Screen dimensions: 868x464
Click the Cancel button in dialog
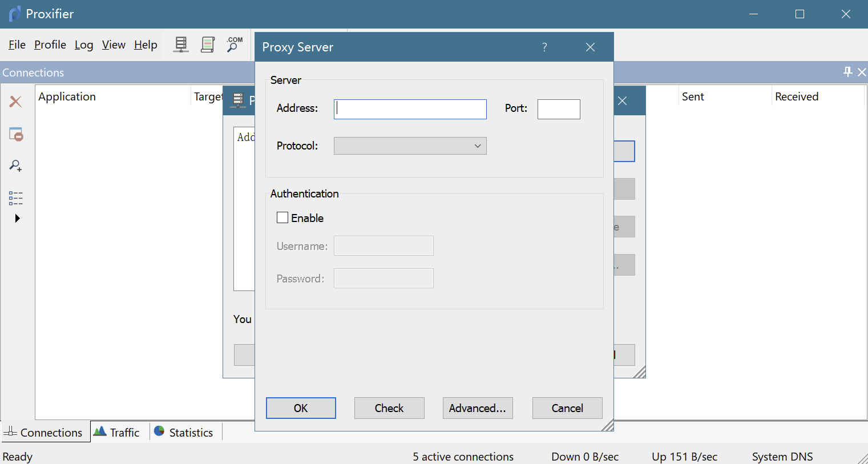pyautogui.click(x=567, y=408)
